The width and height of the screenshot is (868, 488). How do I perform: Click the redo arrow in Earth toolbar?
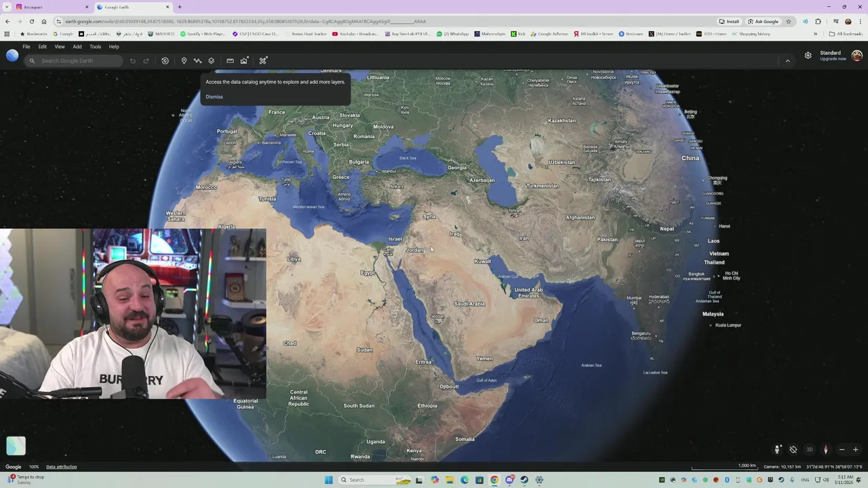[x=146, y=61]
